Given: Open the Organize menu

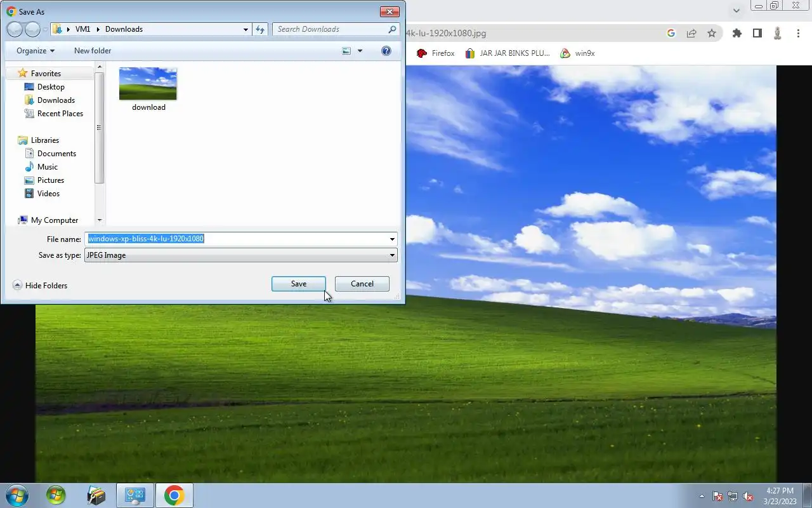Looking at the screenshot, I should 36,51.
